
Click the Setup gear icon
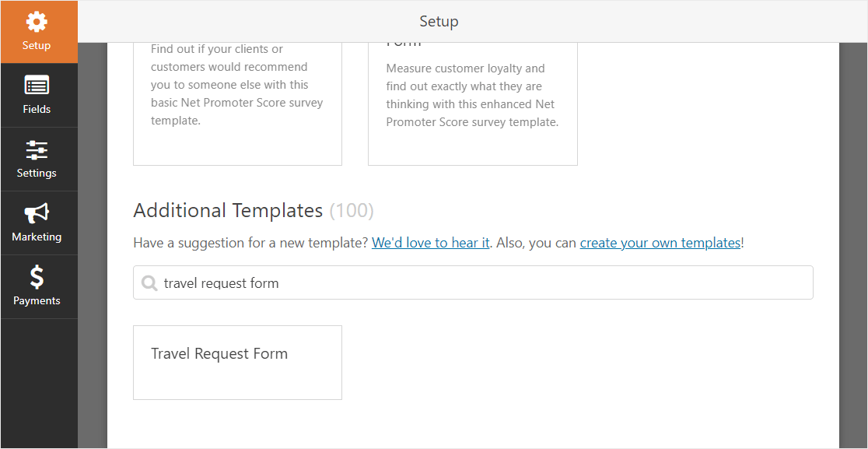point(37,22)
